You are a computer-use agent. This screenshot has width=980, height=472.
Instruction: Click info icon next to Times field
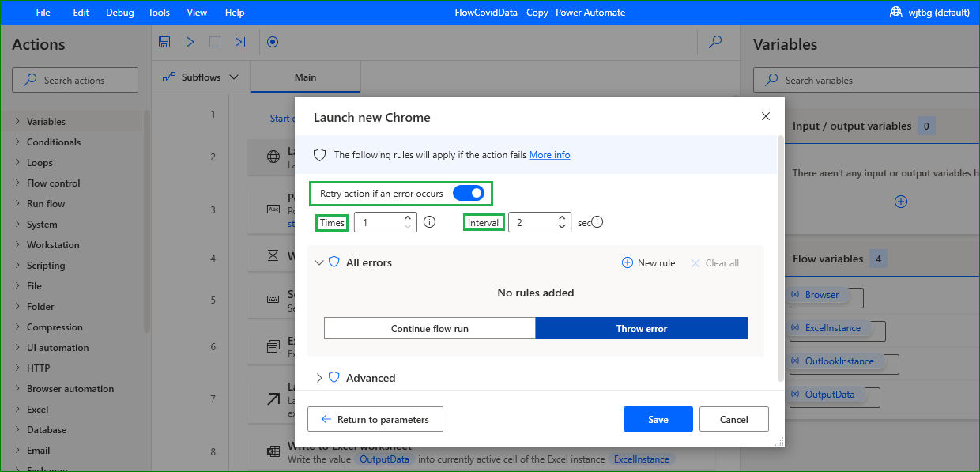click(x=430, y=222)
